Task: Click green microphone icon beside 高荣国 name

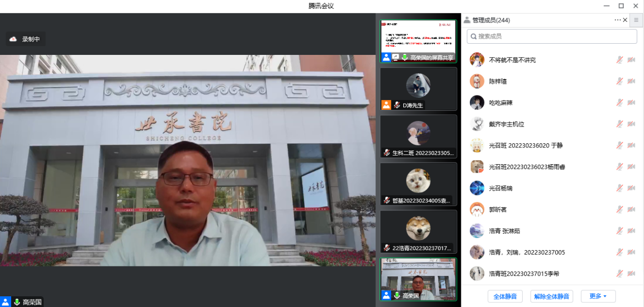Action: point(17,302)
